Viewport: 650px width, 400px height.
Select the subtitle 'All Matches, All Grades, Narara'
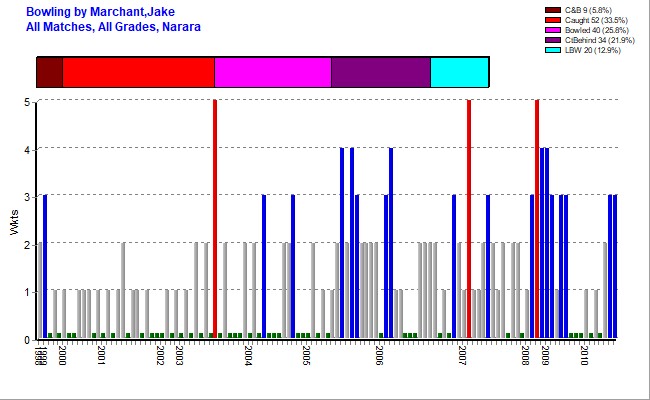(x=113, y=26)
